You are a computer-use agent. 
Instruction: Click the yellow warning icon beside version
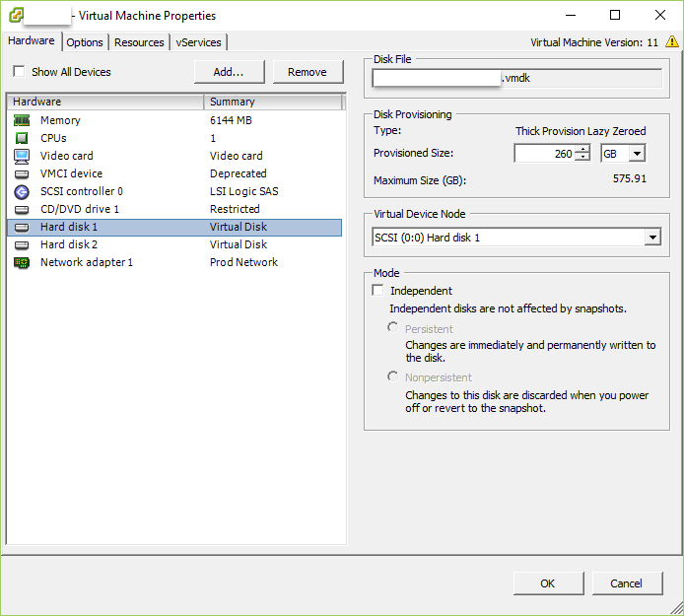point(672,41)
